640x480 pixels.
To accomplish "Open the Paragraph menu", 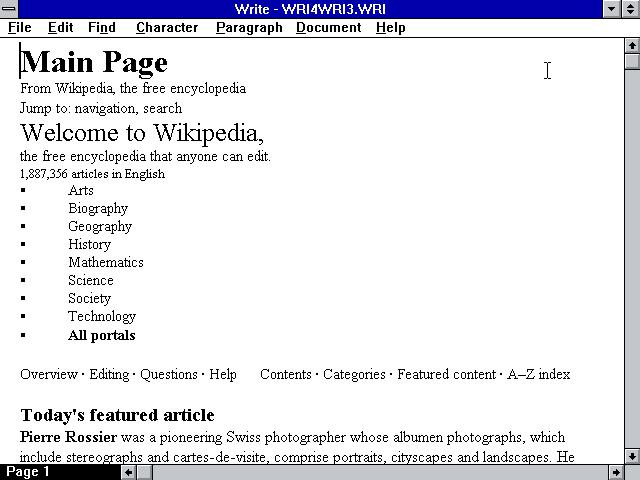I will [x=249, y=27].
